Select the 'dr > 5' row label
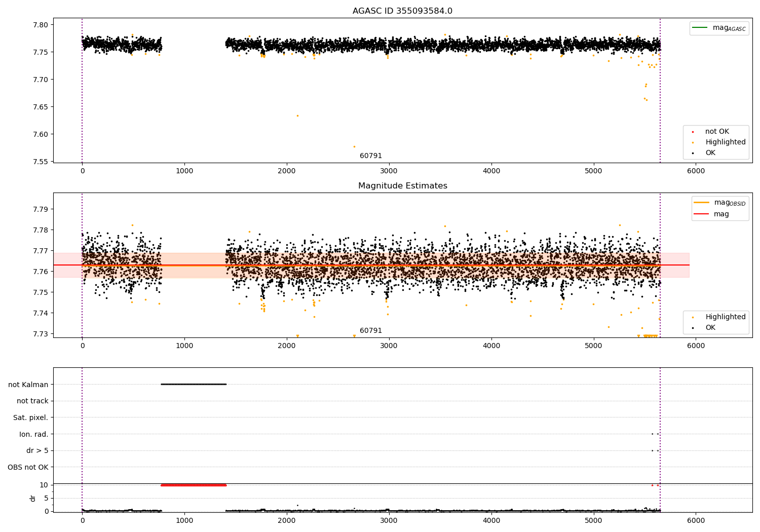Viewport: 760px width, 532px height. tap(37, 450)
